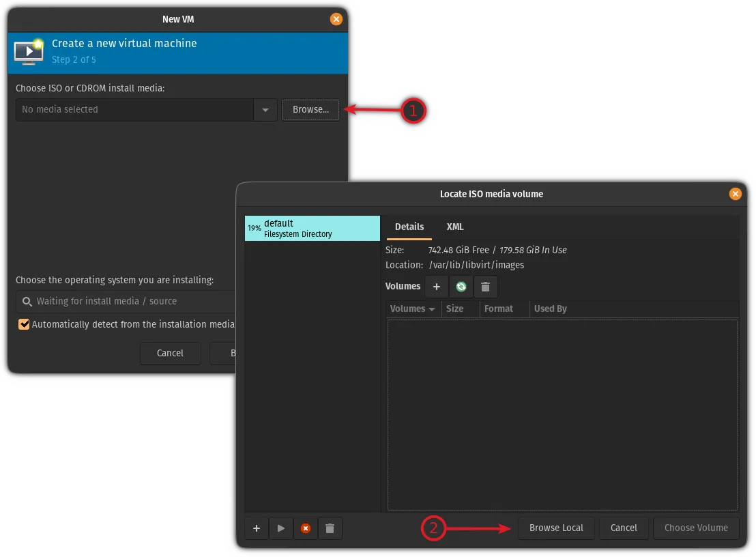Expand the install media dropdown arrow
756x557 pixels.
265,110
